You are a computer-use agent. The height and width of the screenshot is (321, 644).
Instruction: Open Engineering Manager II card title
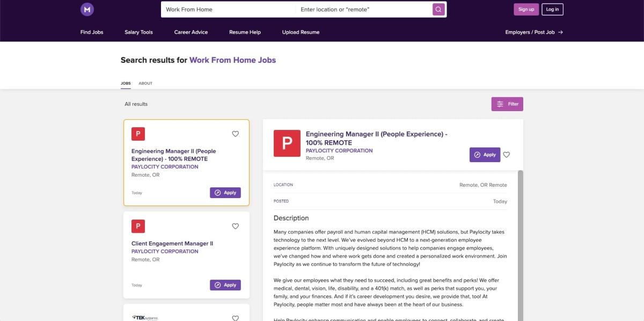tap(174, 155)
